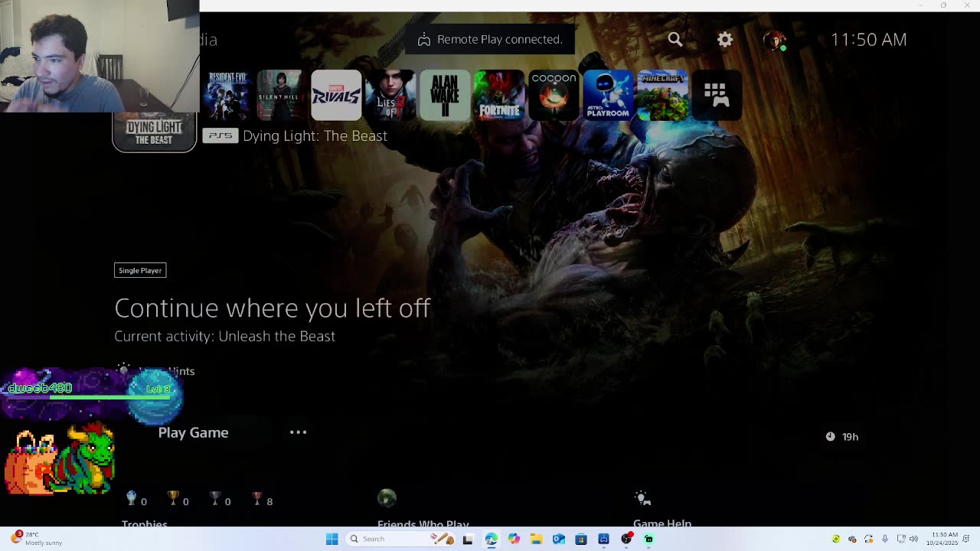980x551 pixels.
Task: Open Microsoft Edge from the taskbar
Action: click(491, 539)
